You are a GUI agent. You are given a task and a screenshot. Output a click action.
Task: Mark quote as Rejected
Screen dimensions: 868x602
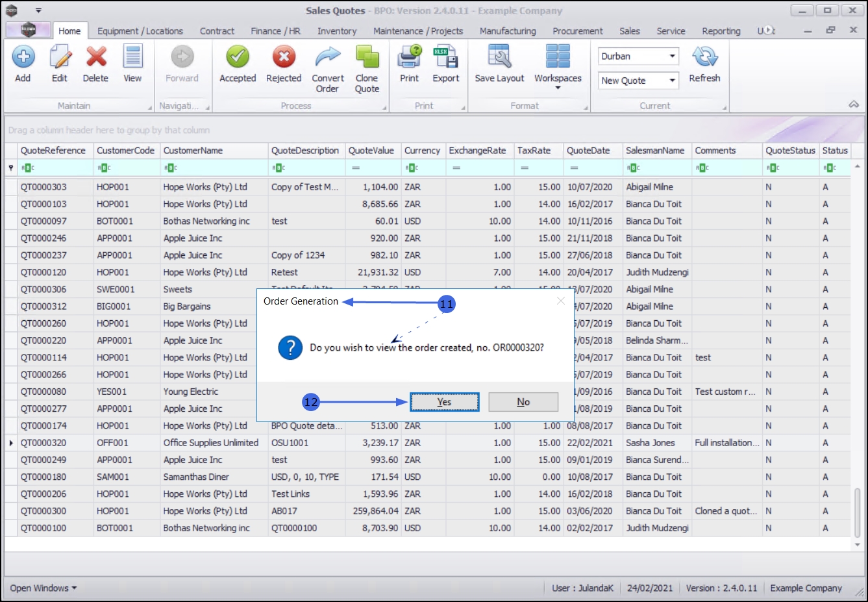[x=284, y=58]
